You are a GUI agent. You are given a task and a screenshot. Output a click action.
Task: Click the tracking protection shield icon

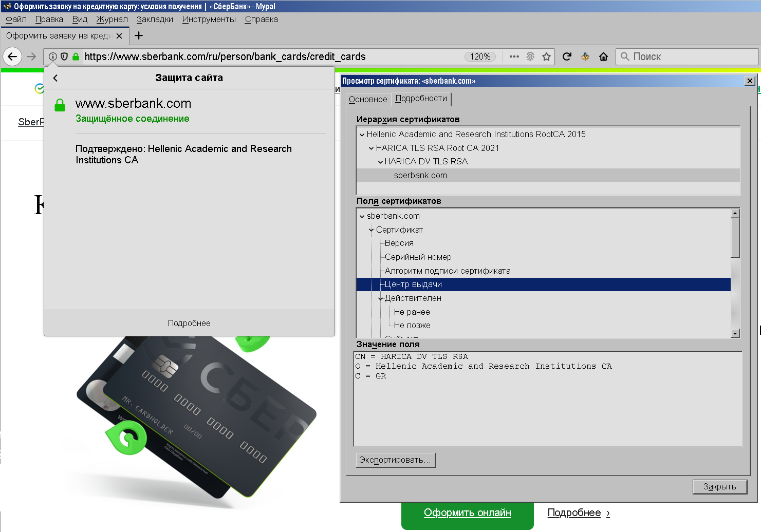coord(64,56)
